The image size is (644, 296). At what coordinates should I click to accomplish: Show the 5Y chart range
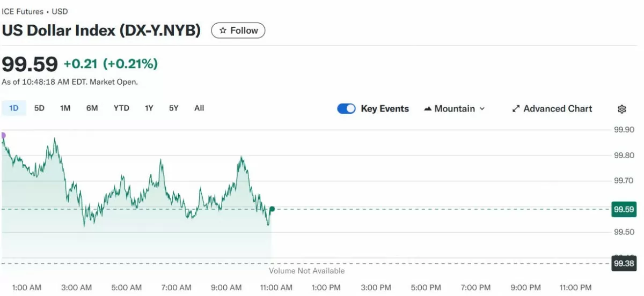173,108
